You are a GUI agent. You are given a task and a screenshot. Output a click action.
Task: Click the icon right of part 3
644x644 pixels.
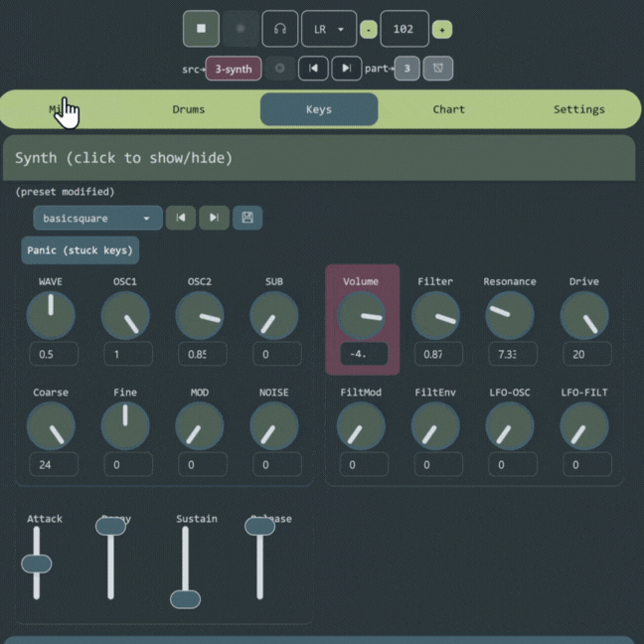(438, 69)
